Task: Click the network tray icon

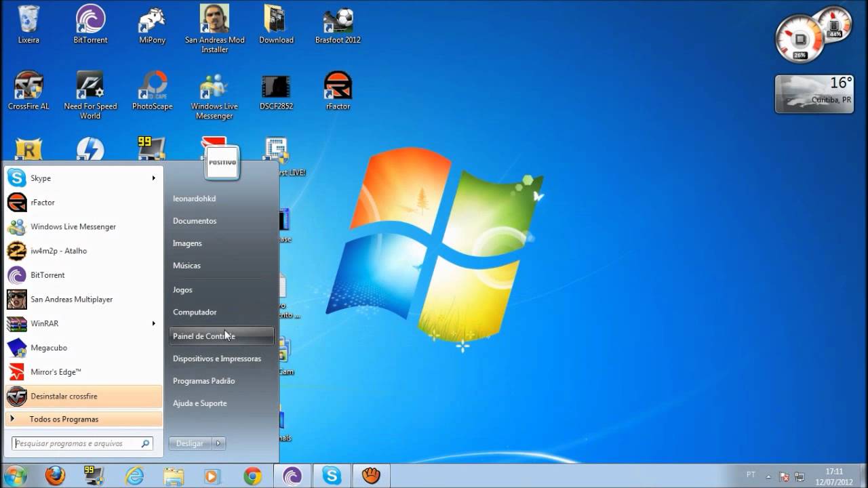Action: (x=800, y=476)
